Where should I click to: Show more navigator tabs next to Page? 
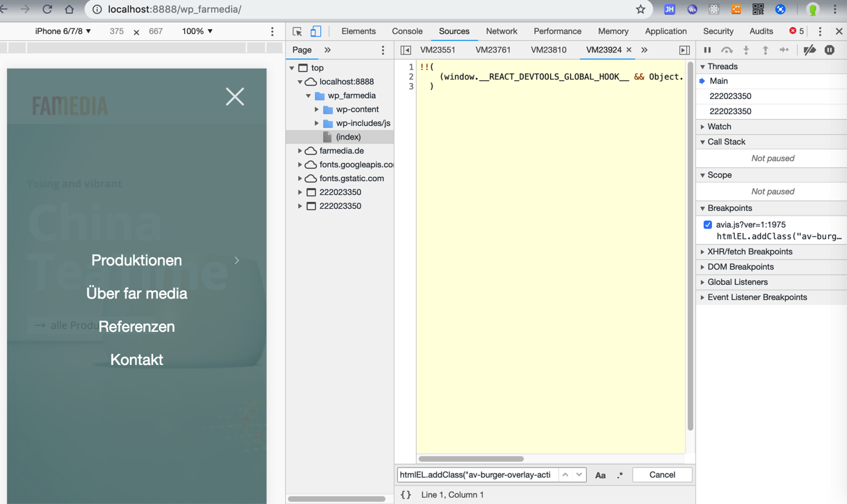pos(327,50)
